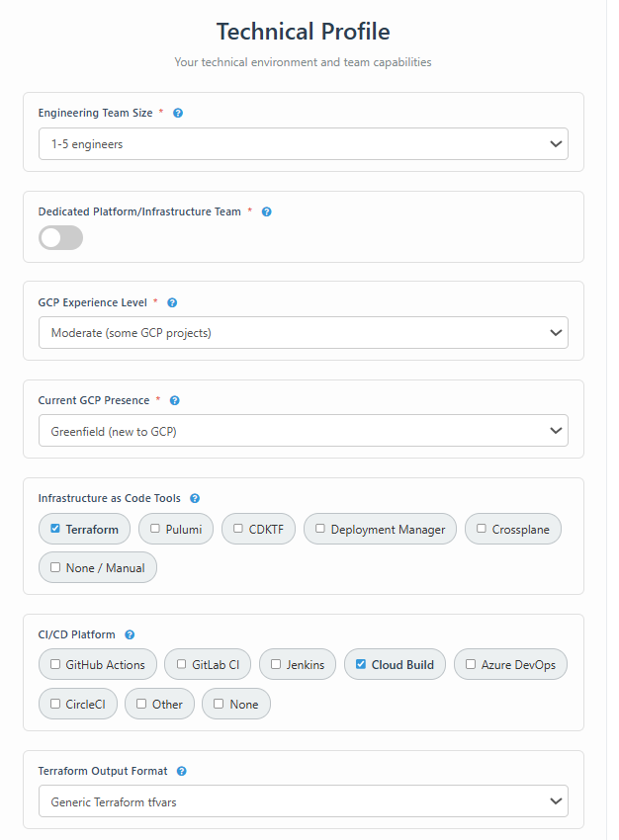This screenshot has width=619, height=840.
Task: Select the Azure DevOps chip
Action: (510, 665)
